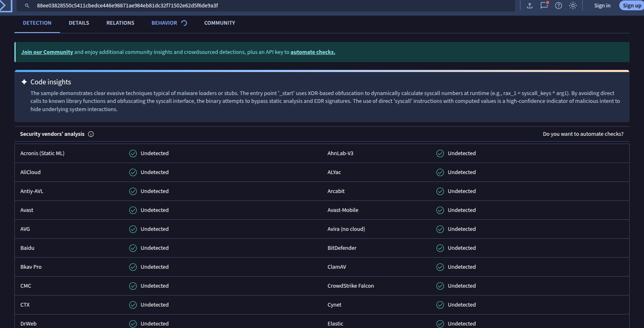644x328 pixels.
Task: Click the Sign up button
Action: 632,5
